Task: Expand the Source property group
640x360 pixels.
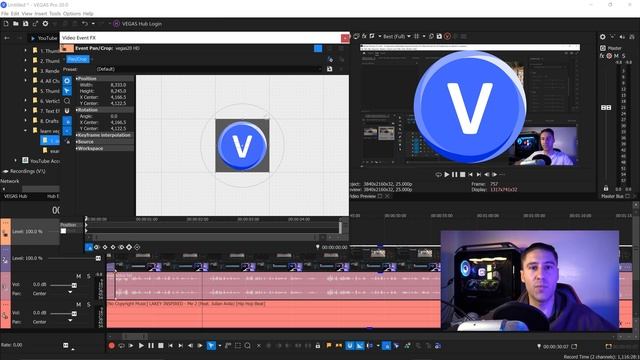Action: tap(77, 142)
